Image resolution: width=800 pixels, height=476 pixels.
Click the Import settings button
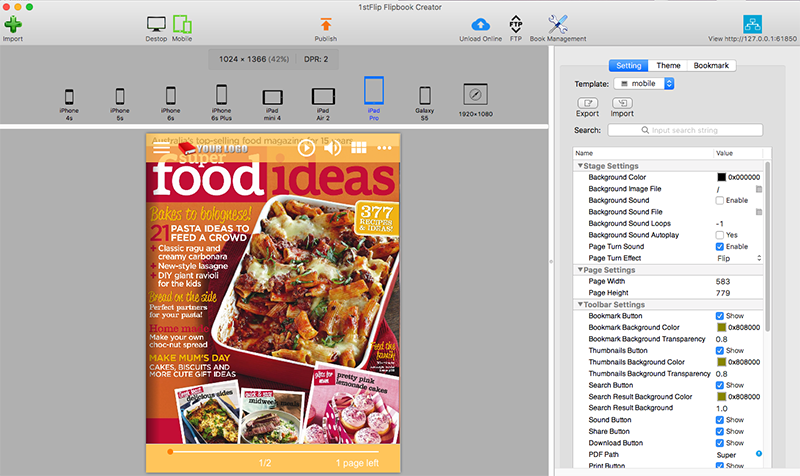[622, 103]
